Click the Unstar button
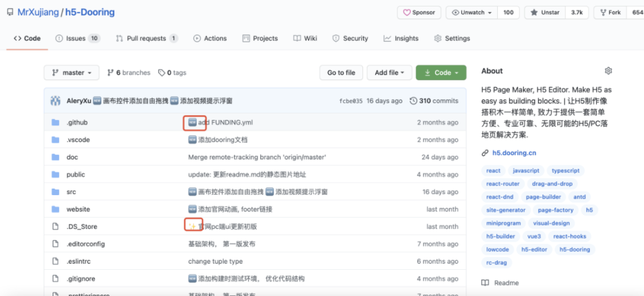The width and height of the screenshot is (644, 296). (545, 13)
